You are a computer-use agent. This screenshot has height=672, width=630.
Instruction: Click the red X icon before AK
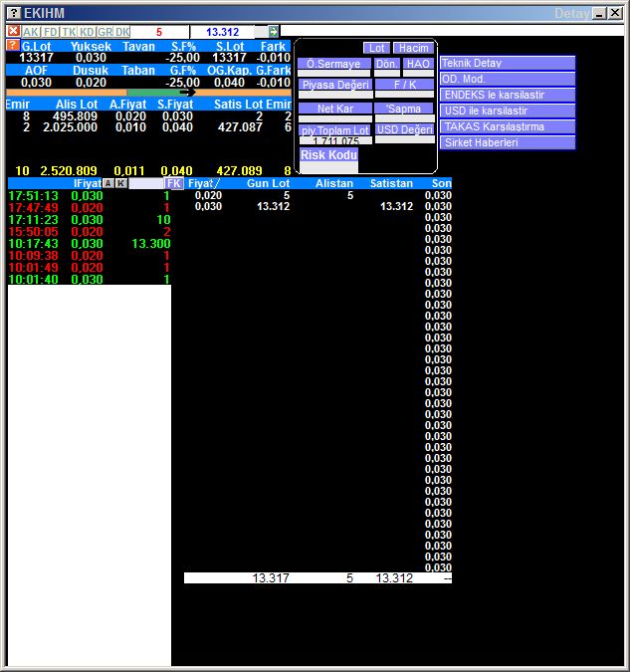pos(13,31)
